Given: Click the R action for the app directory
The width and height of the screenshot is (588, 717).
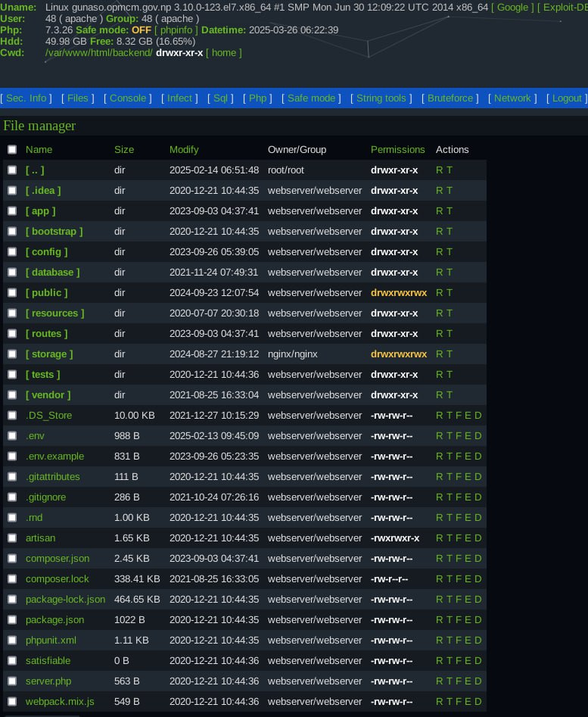Looking at the screenshot, I should pyautogui.click(x=439, y=210).
